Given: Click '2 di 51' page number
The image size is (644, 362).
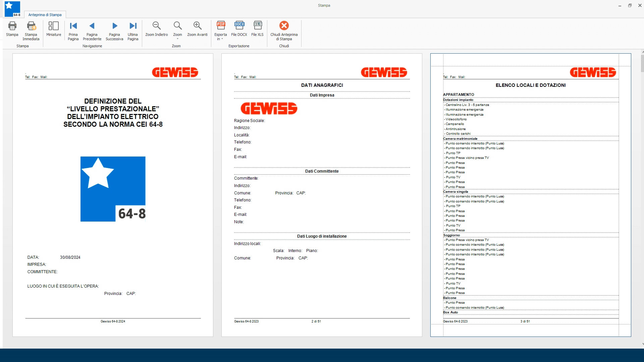Looking at the screenshot, I should pyautogui.click(x=316, y=321).
